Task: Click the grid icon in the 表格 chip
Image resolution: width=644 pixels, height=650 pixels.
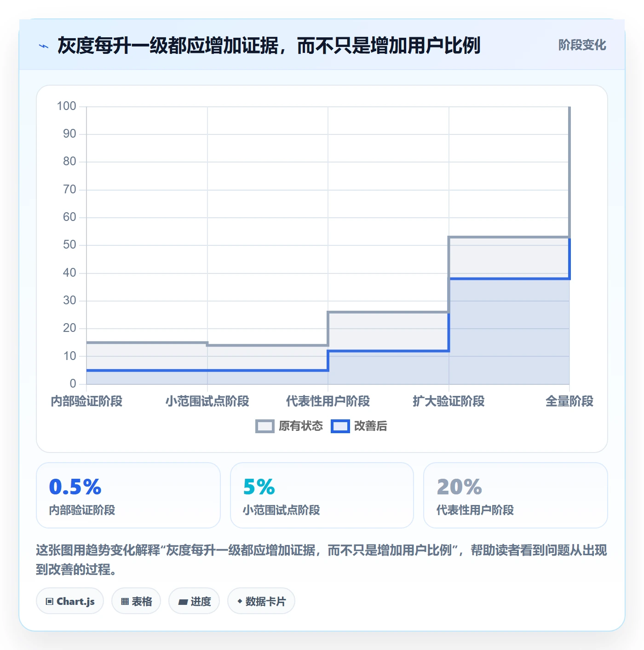Action: tap(125, 602)
